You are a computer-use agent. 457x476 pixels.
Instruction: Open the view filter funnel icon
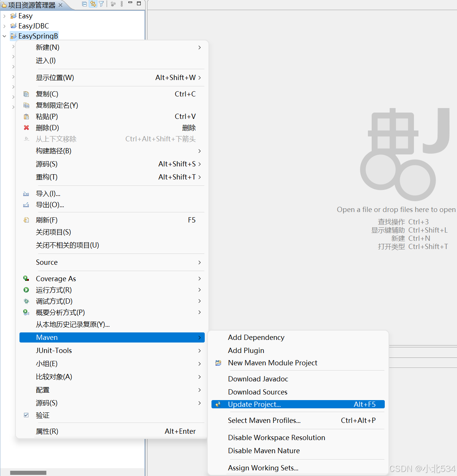point(101,4)
